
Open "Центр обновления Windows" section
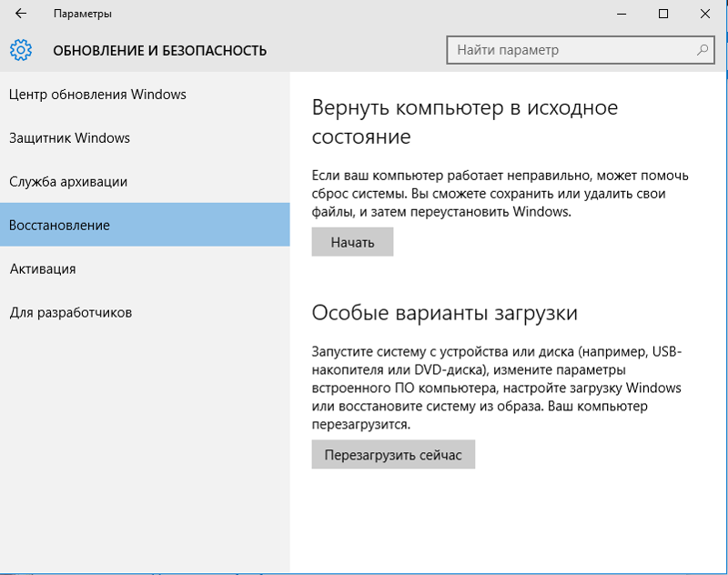pos(145,95)
